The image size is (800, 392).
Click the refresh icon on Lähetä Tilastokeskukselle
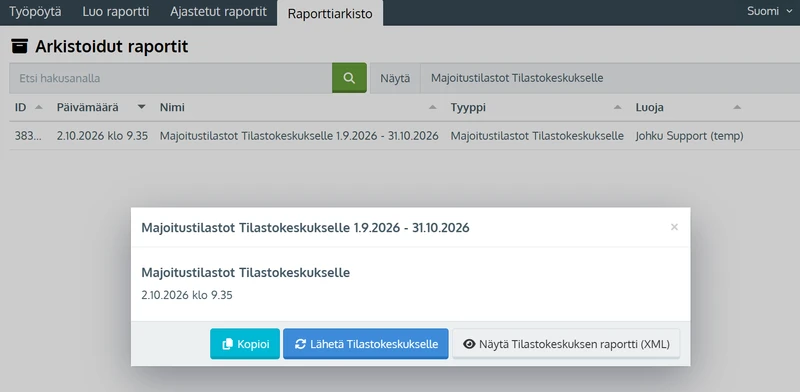tap(301, 344)
